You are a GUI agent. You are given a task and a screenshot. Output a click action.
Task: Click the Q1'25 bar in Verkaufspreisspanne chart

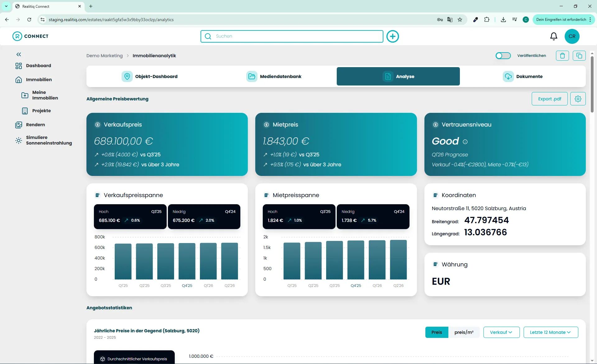click(123, 261)
